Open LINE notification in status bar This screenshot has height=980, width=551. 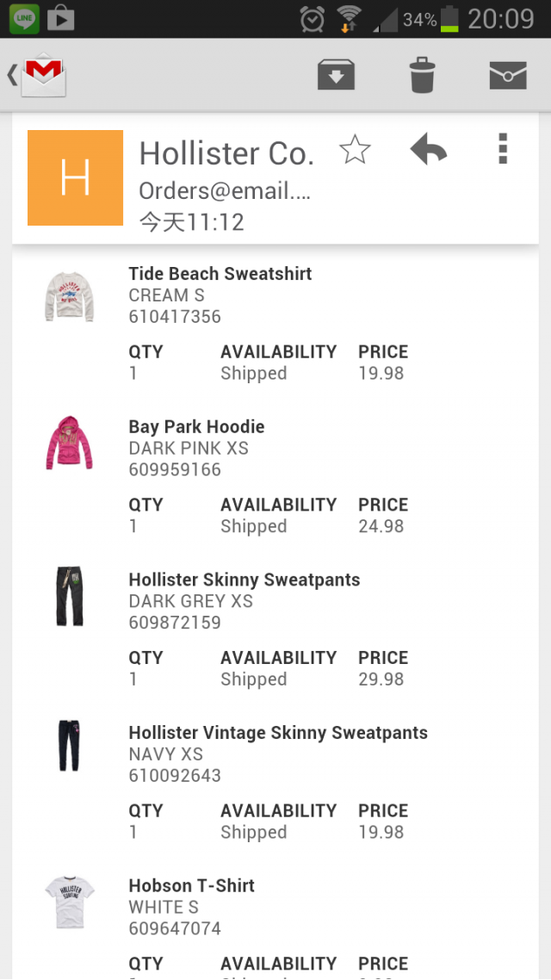(24, 18)
